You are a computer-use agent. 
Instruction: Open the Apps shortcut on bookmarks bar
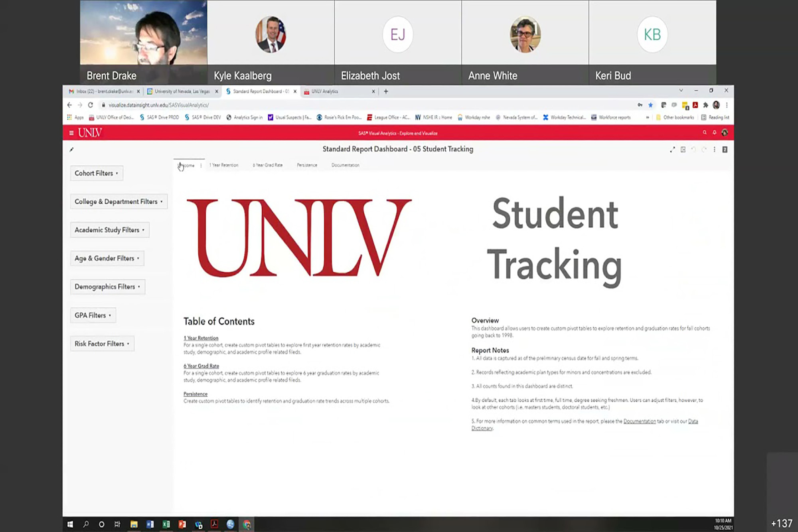coord(75,117)
